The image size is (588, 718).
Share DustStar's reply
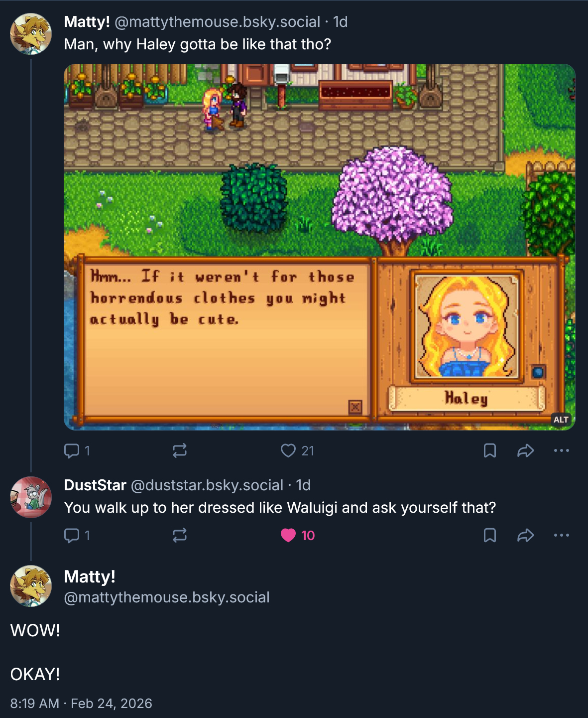[526, 536]
